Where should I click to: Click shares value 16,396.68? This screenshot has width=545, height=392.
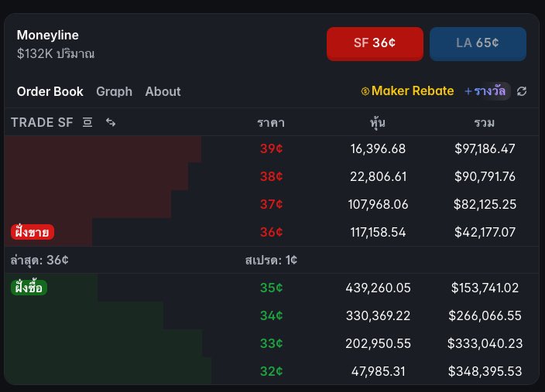tap(378, 148)
